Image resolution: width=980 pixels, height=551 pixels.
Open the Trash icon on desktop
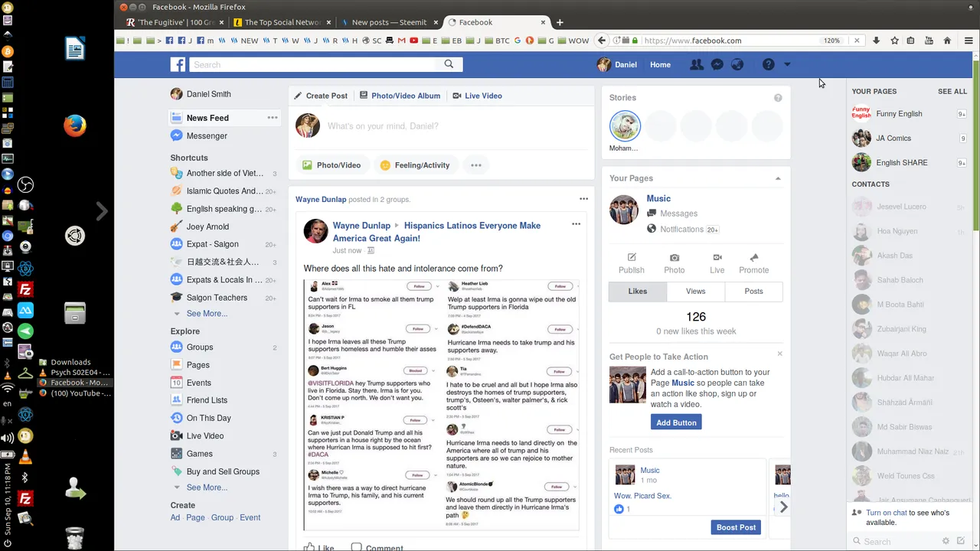pos(75,538)
